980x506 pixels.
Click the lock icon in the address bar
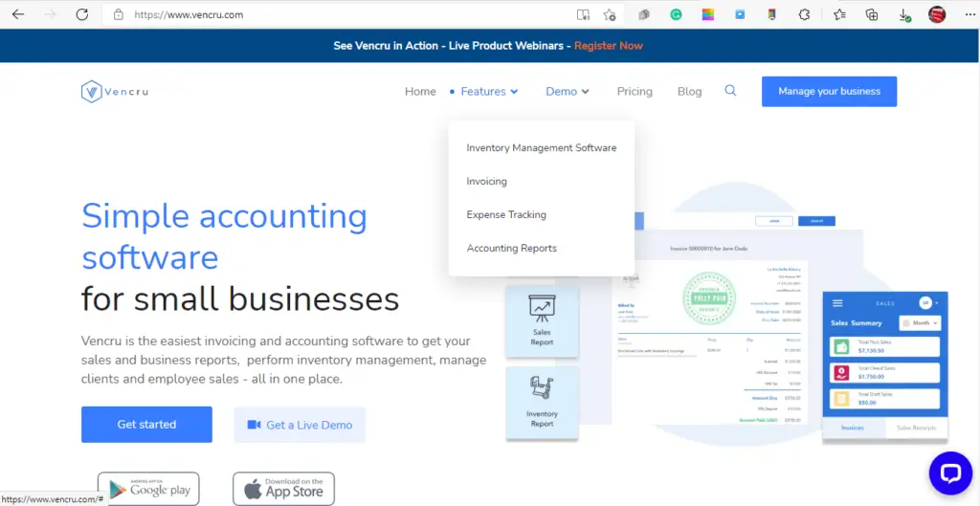point(118,15)
